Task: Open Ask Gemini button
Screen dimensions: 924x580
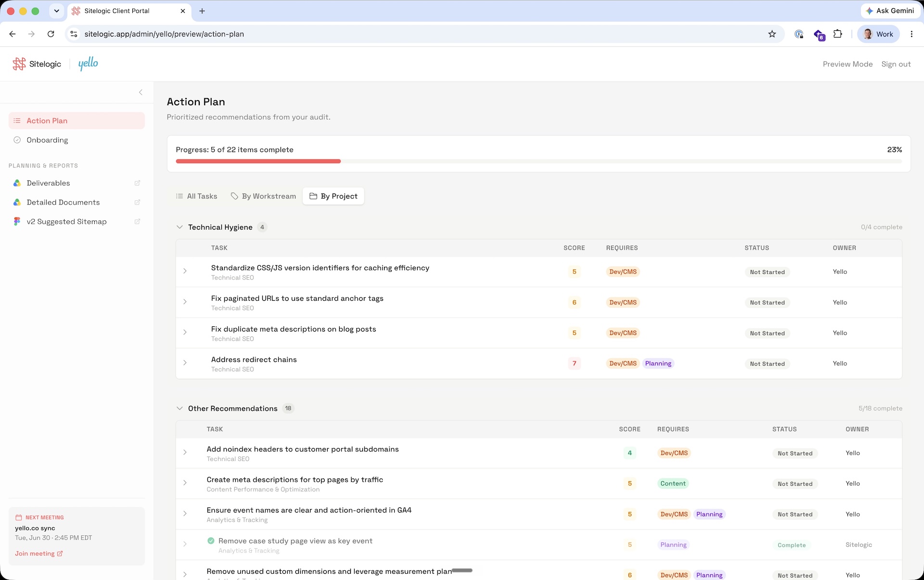Action: pyautogui.click(x=890, y=11)
